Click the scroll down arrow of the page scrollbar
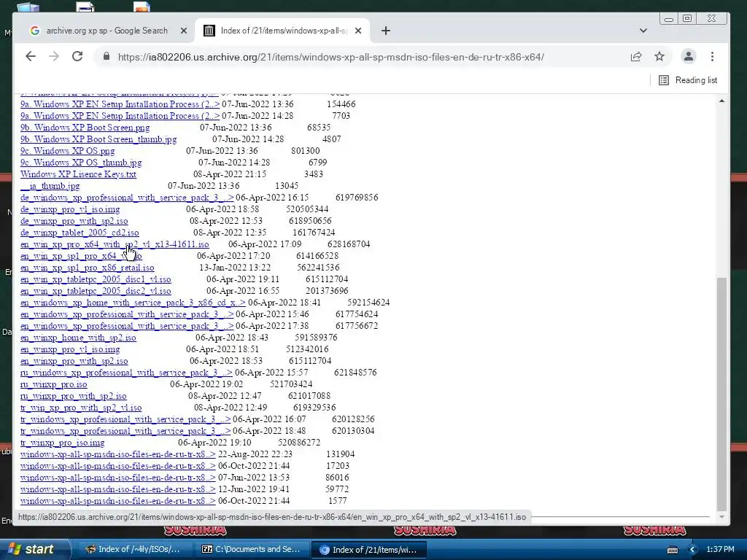 (x=721, y=517)
